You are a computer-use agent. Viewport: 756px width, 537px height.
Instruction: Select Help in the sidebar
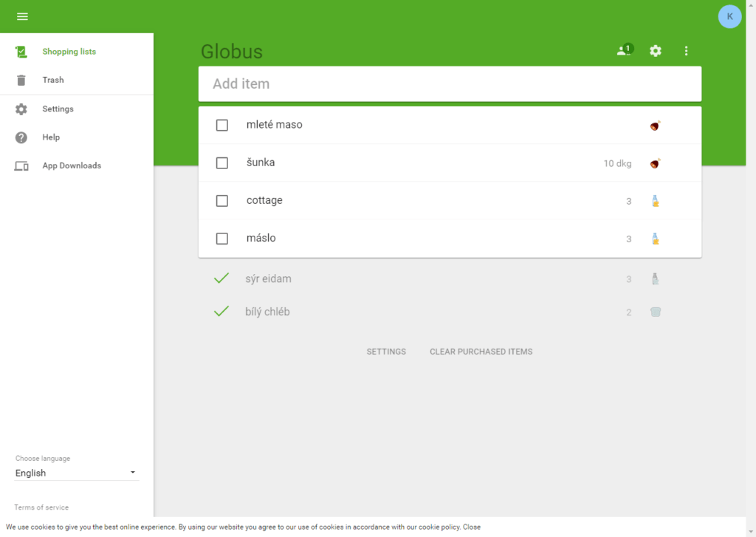(51, 137)
